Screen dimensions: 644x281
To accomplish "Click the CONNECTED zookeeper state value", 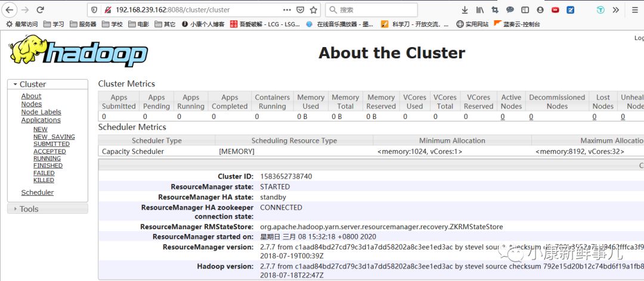I will pos(281,207).
